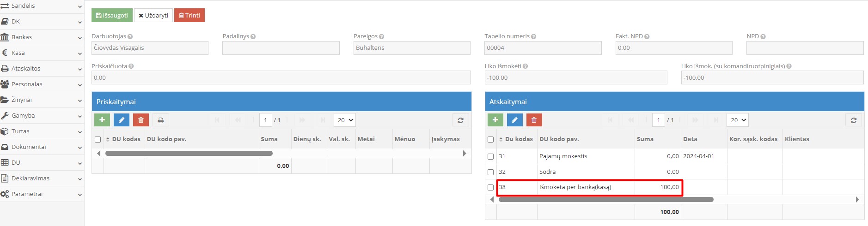Click the Bankas building icon
The image size is (868, 226).
(5, 37)
